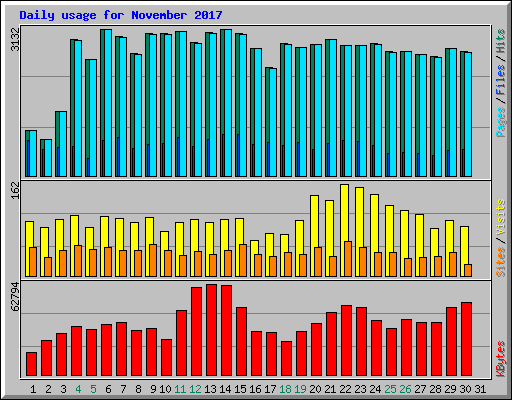The image size is (512, 400).
Task: Click the 3132 hits axis value
Action: (15, 39)
